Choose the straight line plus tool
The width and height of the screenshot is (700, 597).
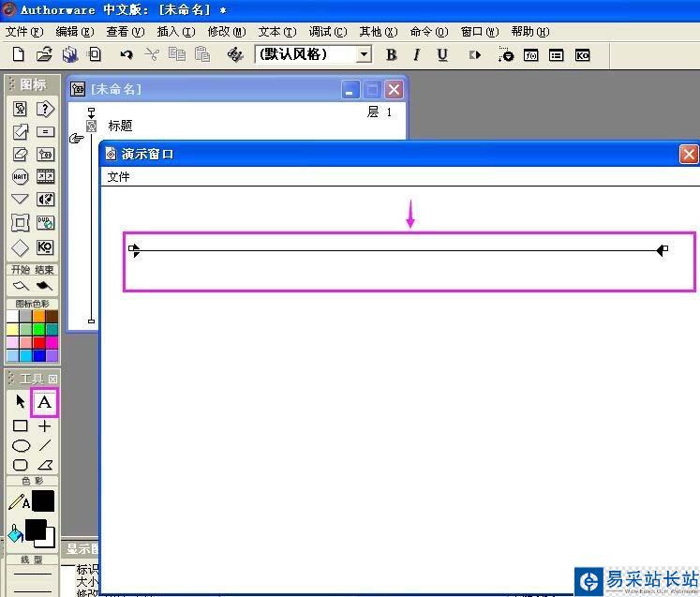click(44, 426)
